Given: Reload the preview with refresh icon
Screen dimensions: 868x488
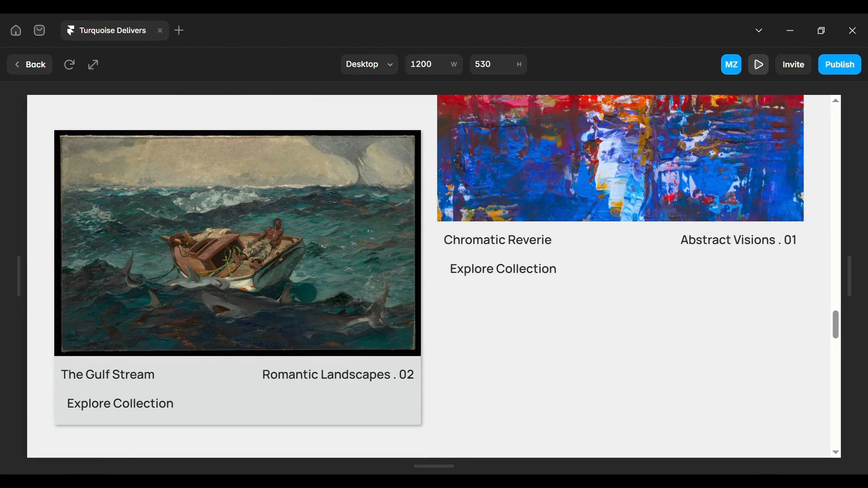Looking at the screenshot, I should [x=69, y=65].
